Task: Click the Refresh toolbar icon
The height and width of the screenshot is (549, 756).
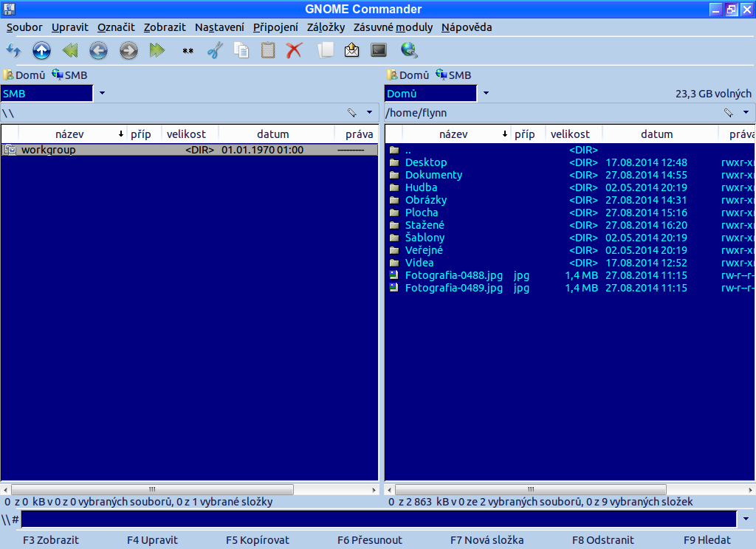Action: click(13, 50)
